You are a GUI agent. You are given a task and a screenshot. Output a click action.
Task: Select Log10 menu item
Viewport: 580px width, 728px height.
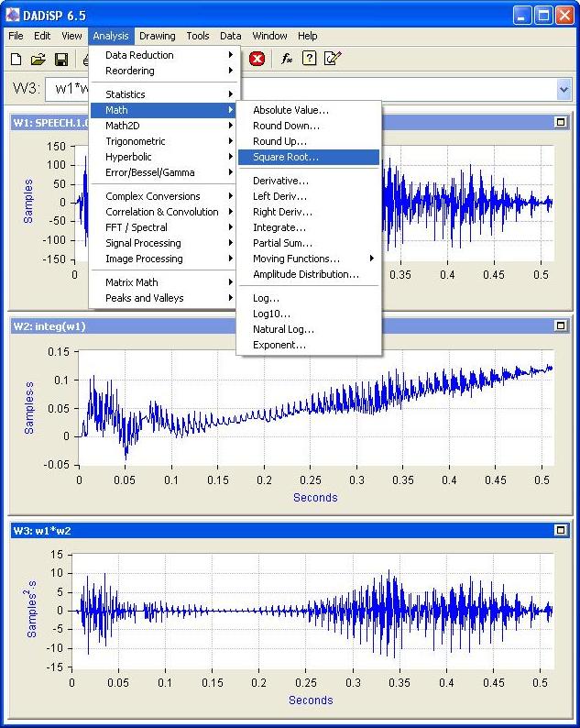point(309,314)
